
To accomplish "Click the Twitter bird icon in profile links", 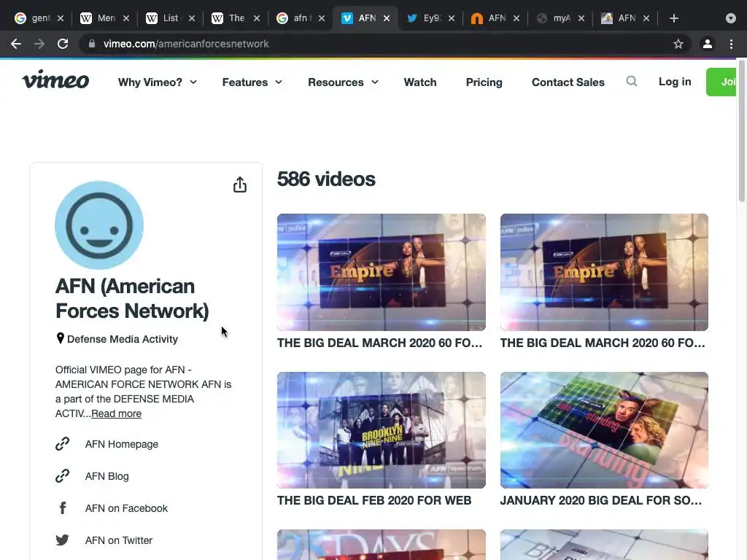I will coord(63,540).
